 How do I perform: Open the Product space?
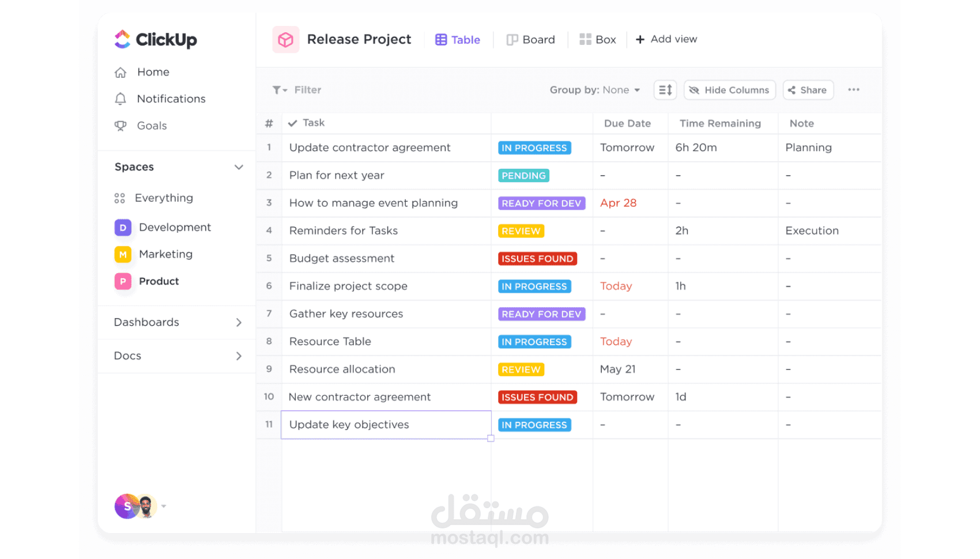click(146, 281)
